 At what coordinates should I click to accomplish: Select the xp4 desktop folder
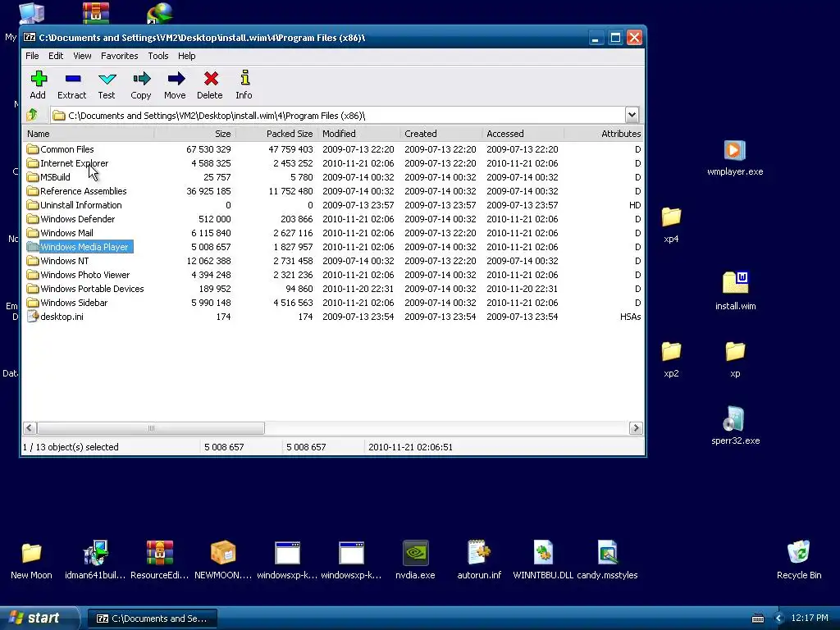pos(671,225)
